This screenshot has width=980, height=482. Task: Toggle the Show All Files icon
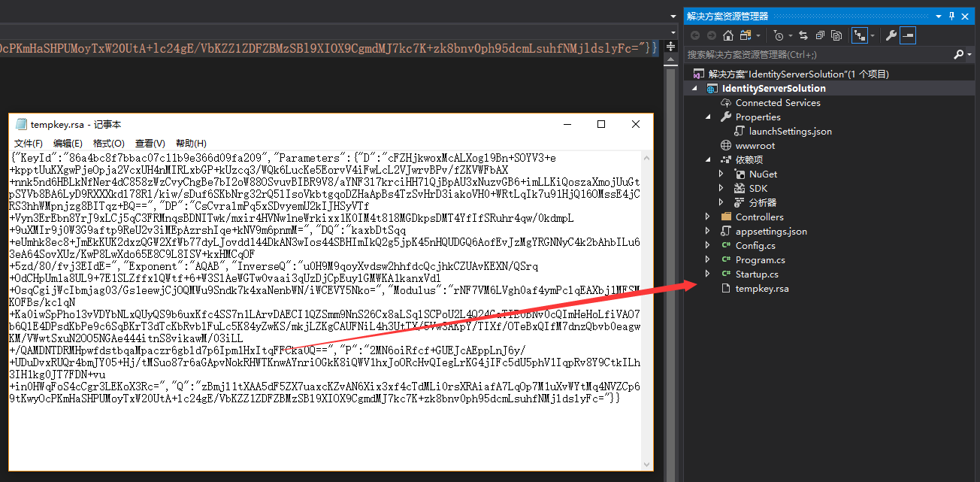point(836,35)
